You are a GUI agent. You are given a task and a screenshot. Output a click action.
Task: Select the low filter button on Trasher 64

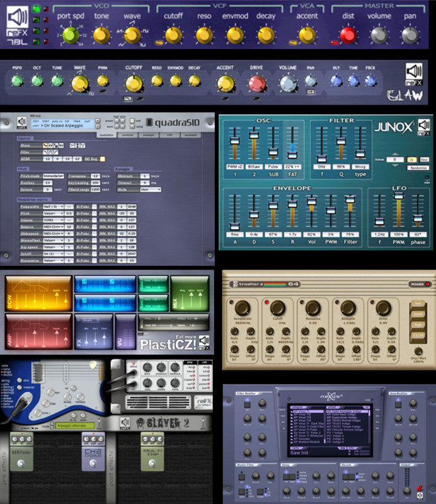tap(418, 304)
